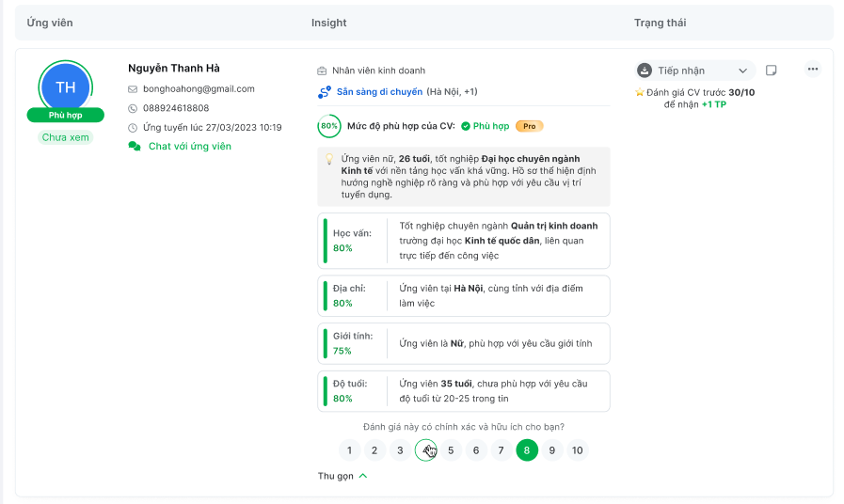Viewport: 844px width, 504px height.
Task: Select rating 7
Action: tap(502, 450)
